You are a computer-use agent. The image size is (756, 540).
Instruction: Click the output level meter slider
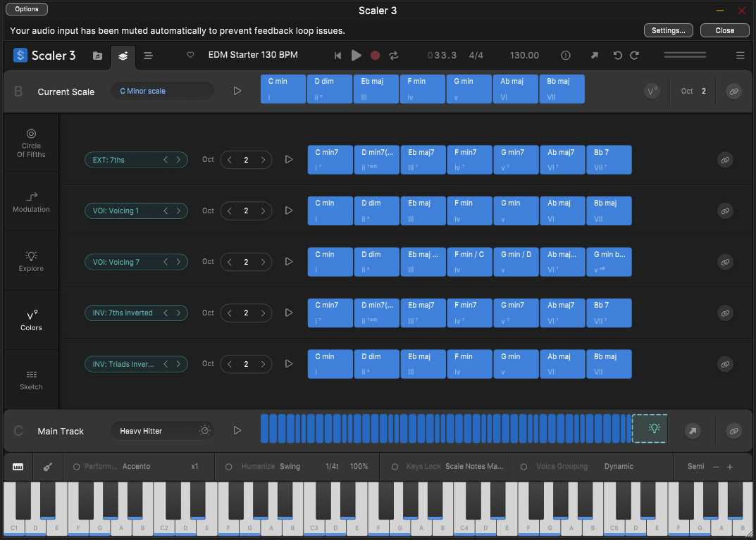[x=685, y=56]
